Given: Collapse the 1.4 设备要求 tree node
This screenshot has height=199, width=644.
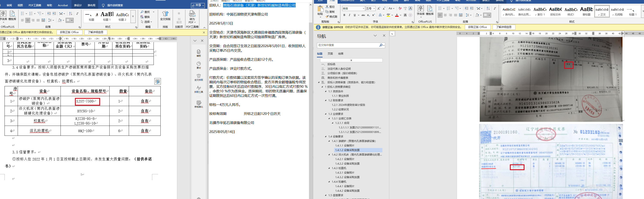Looking at the screenshot, I should click(326, 137).
